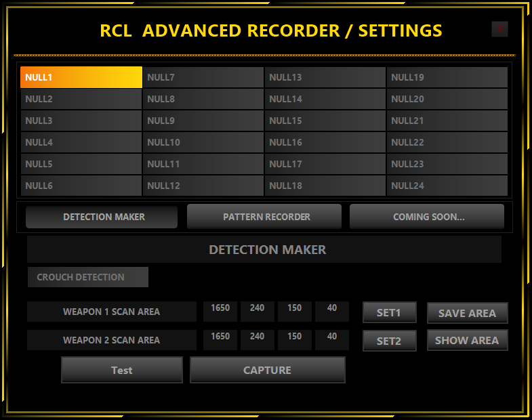
Task: Select the NULL1 profile slot
Action: click(81, 77)
